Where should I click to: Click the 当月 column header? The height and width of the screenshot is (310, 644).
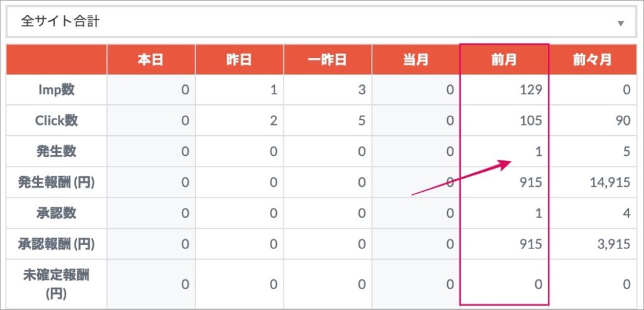click(415, 60)
